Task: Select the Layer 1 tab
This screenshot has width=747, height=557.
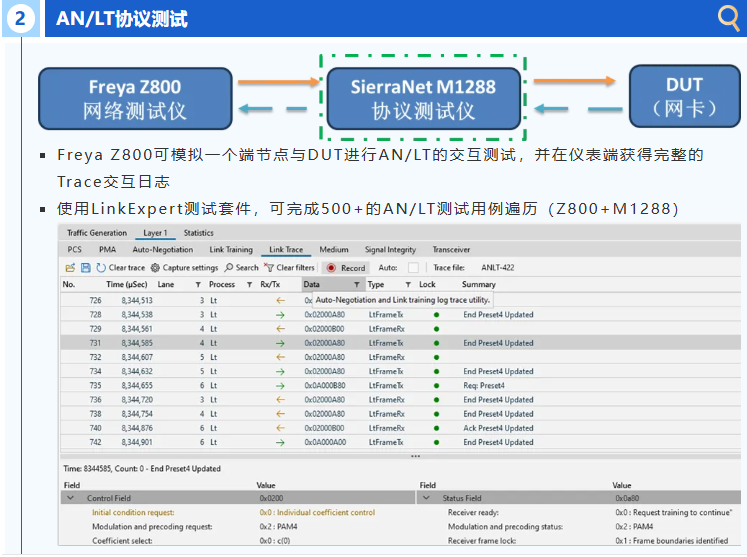Action: click(x=155, y=233)
